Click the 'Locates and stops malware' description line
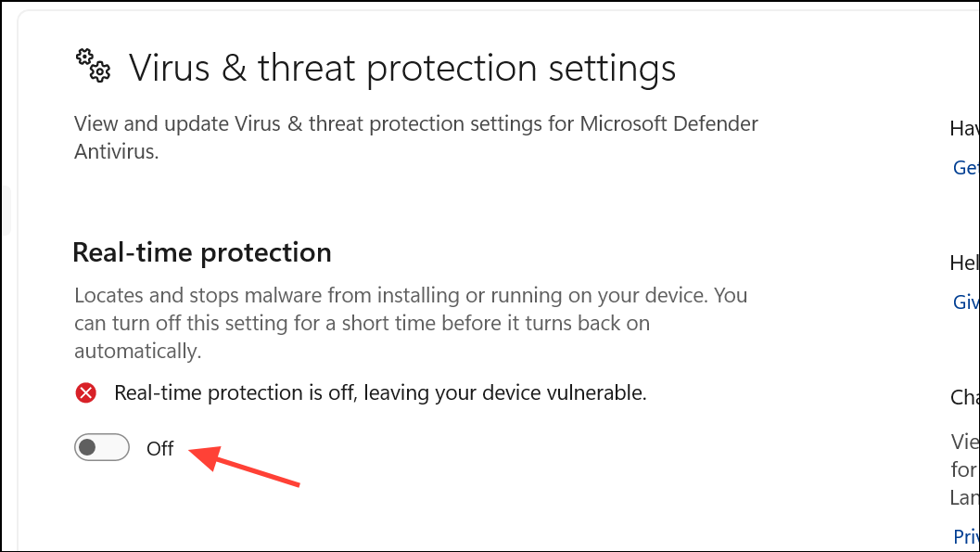The image size is (980, 552). (411, 295)
